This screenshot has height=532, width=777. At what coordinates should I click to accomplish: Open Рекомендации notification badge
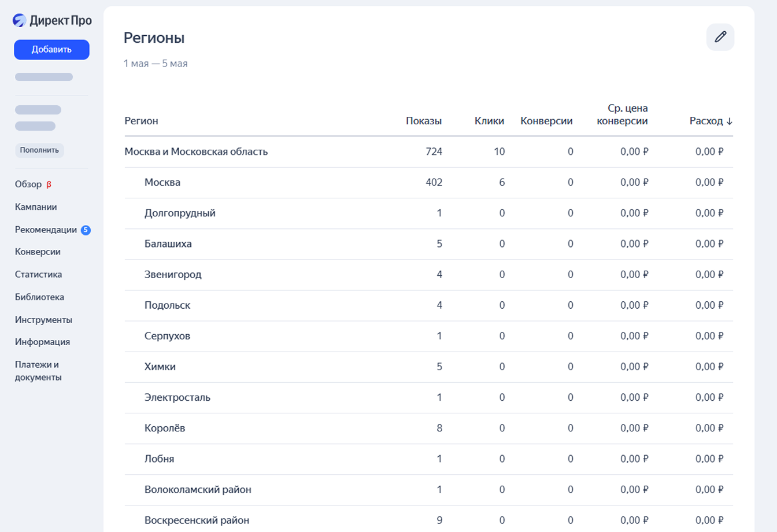[x=86, y=230]
